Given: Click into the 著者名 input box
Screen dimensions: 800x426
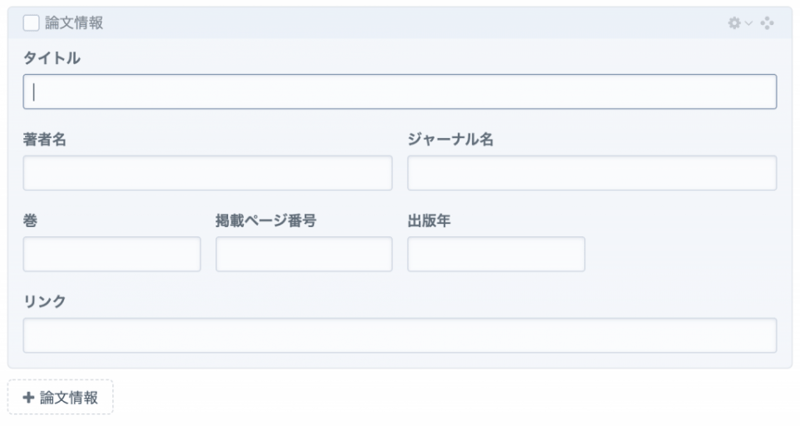Looking at the screenshot, I should coord(207,173).
